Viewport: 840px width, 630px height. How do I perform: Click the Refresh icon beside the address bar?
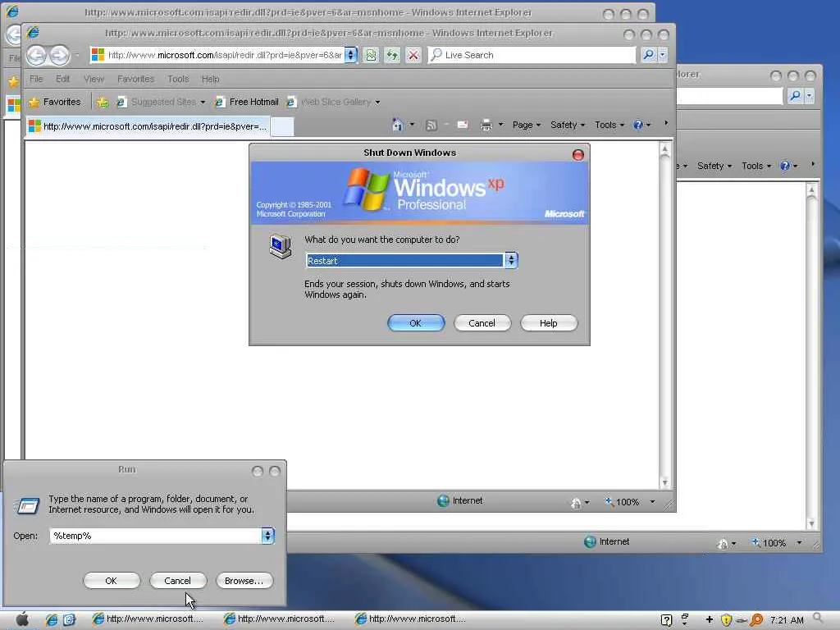tap(393, 55)
